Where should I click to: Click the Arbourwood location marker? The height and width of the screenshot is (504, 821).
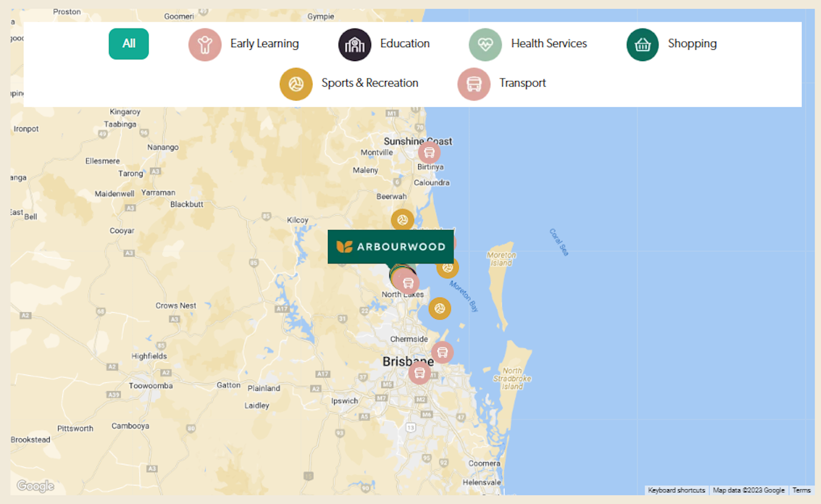point(390,247)
